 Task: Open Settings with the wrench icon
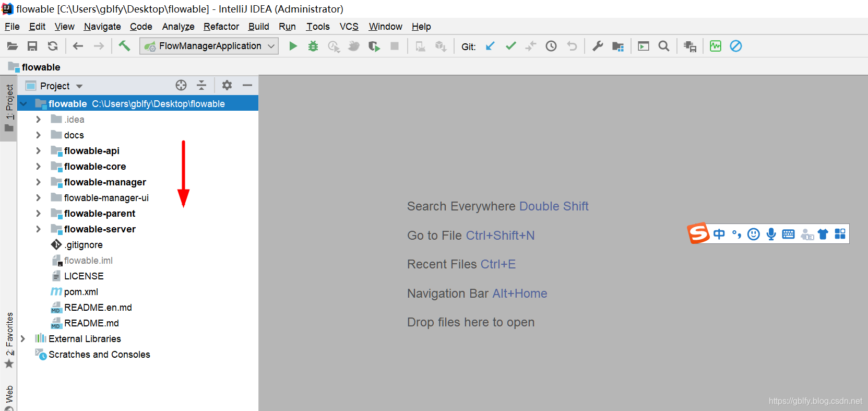(598, 46)
